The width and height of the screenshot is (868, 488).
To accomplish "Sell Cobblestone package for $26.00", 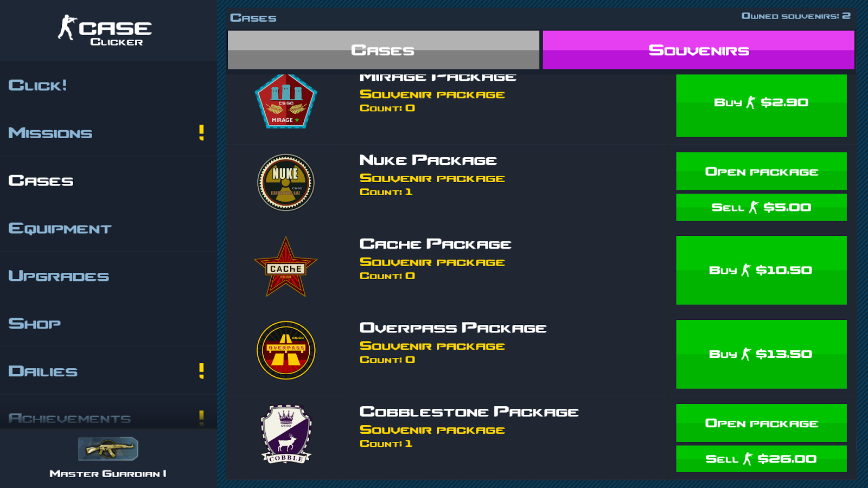I will 761,459.
